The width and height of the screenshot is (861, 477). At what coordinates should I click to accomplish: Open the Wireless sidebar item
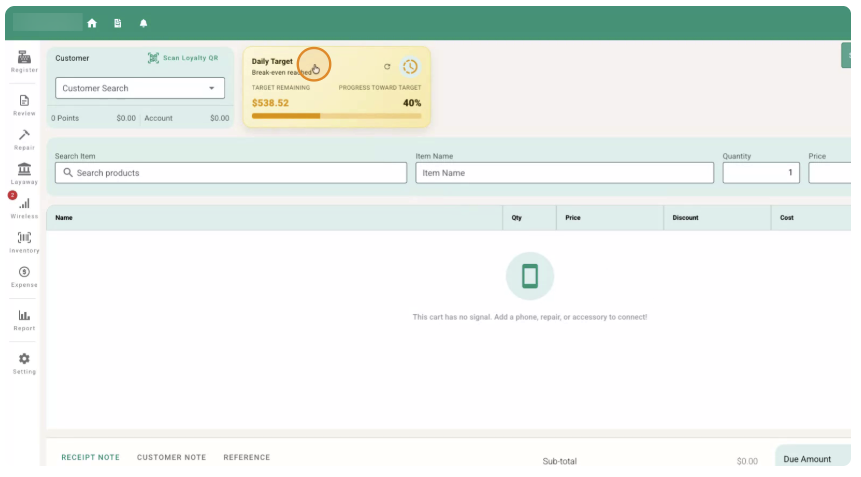pos(24,209)
